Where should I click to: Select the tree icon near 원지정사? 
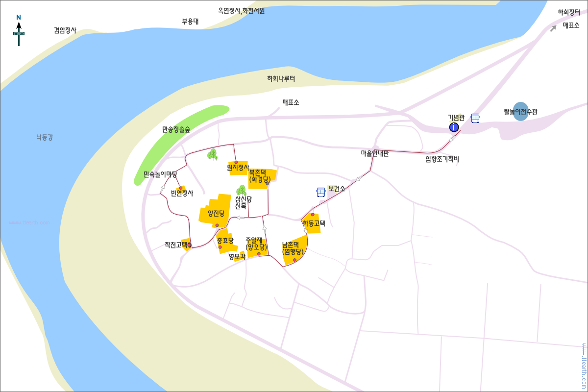point(212,155)
